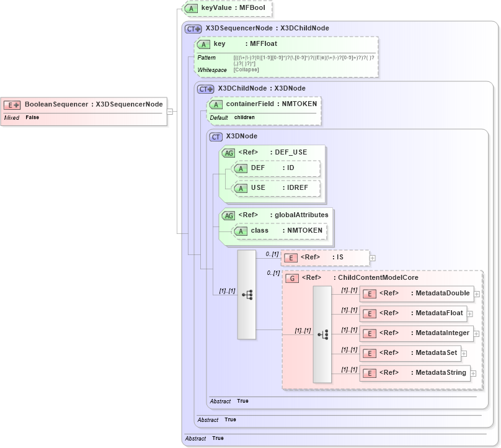
Task: Click the E icon of MetadataDouble
Action: 370,294
